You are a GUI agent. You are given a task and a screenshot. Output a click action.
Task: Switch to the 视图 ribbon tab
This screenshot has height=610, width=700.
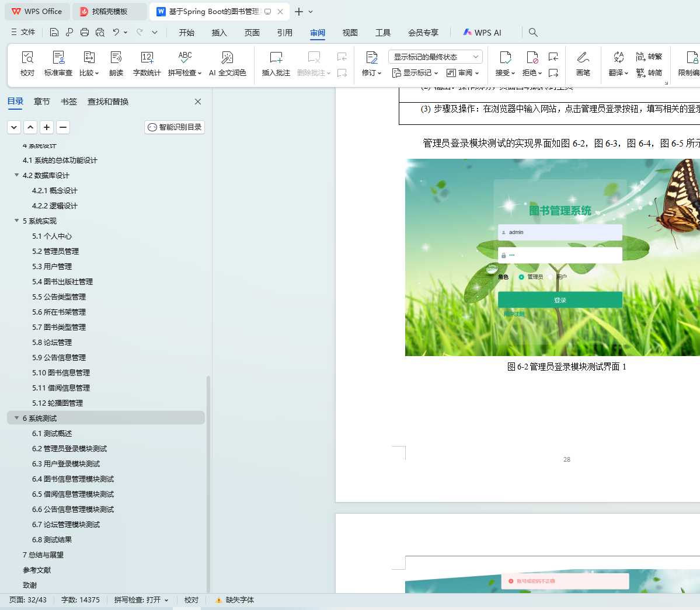click(350, 33)
